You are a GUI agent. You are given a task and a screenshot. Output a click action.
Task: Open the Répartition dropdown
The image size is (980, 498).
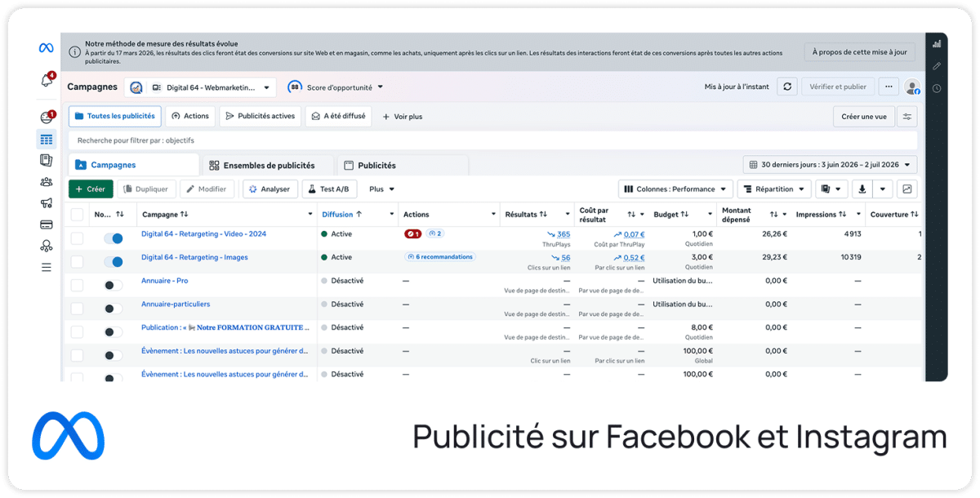click(x=773, y=189)
